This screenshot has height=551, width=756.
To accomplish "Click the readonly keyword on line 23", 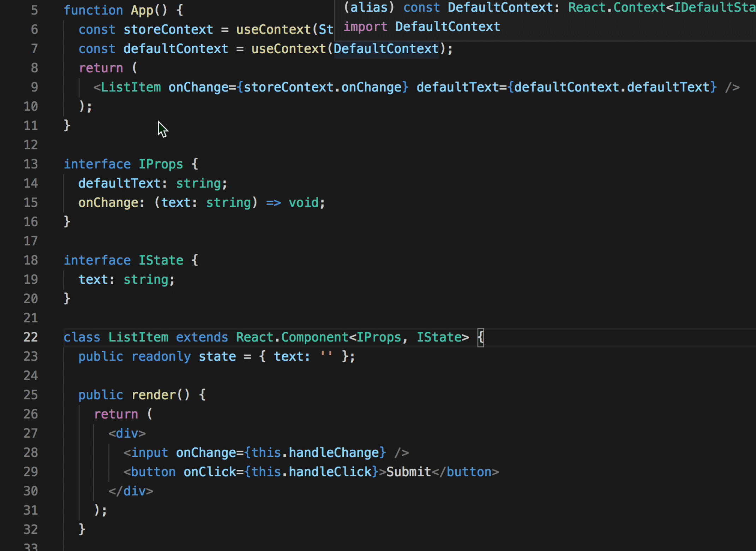I will [x=161, y=356].
